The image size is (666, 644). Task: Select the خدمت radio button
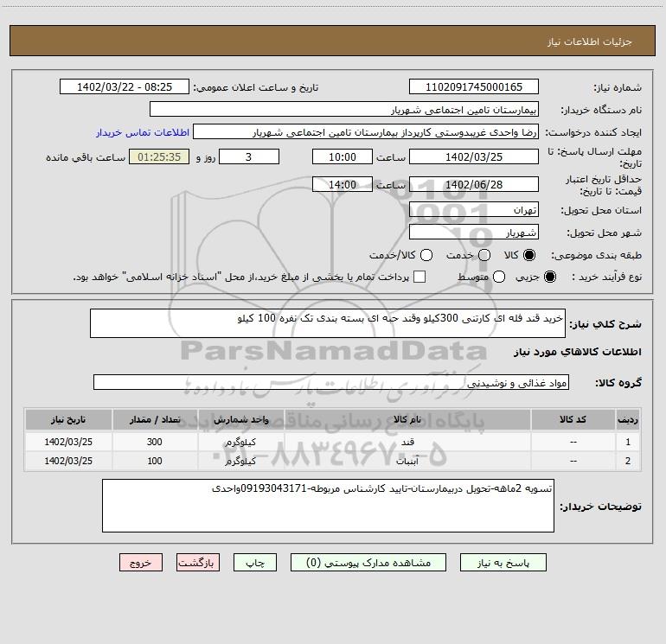click(484, 255)
